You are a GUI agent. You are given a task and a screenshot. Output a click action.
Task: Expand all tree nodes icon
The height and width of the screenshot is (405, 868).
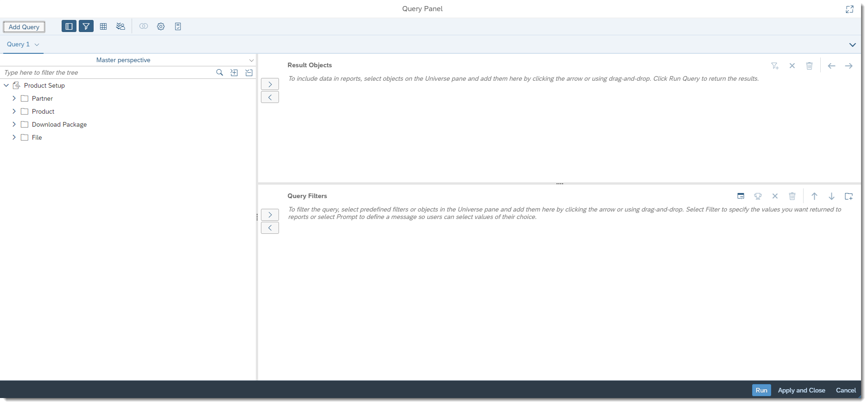tap(234, 72)
